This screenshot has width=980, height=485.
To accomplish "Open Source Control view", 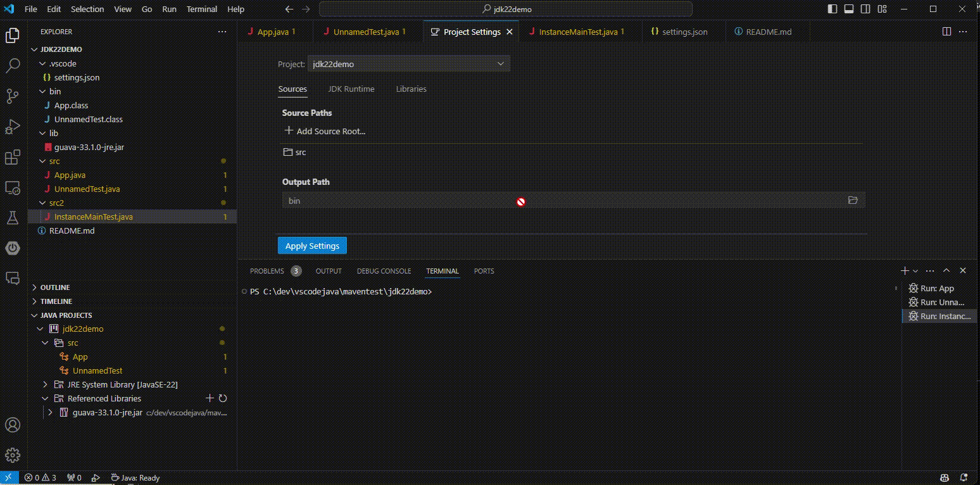I will tap(12, 96).
